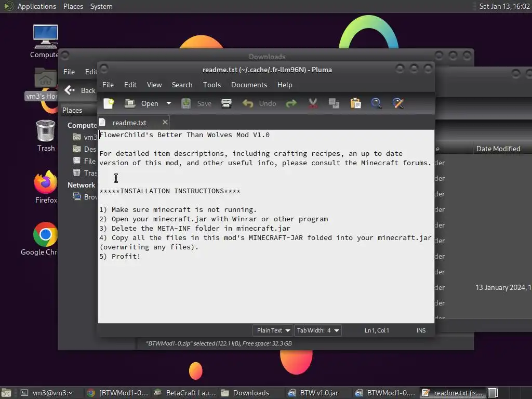Switch to the Chrome BTWMod1-0 taskbar item
Image resolution: width=532 pixels, height=399 pixels.
point(118,393)
